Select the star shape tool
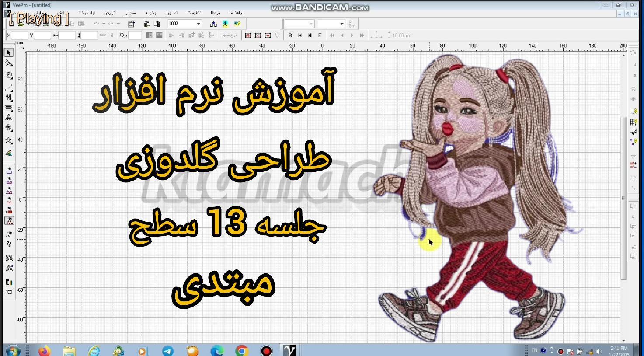Screen dimensions: 644x356 9,140
